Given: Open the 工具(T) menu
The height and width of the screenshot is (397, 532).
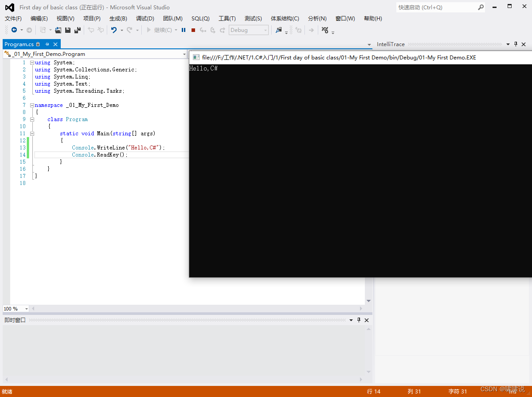Looking at the screenshot, I should [x=227, y=19].
